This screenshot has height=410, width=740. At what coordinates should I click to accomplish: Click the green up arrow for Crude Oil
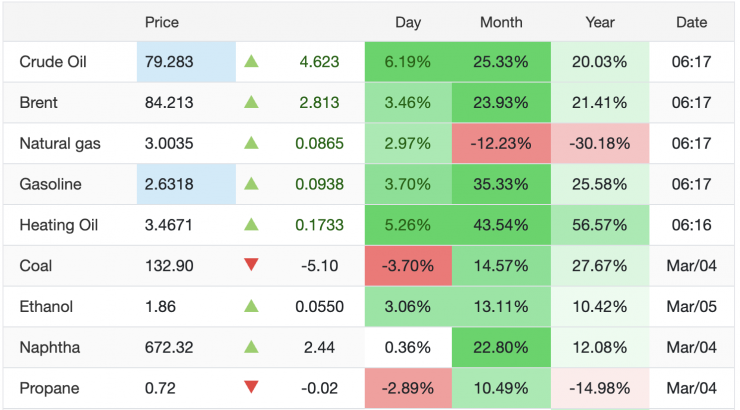[x=252, y=62]
